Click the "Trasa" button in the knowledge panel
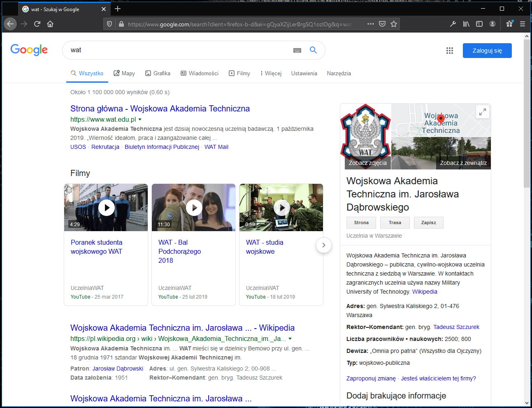Image resolution: width=532 pixels, height=408 pixels. pos(395,223)
